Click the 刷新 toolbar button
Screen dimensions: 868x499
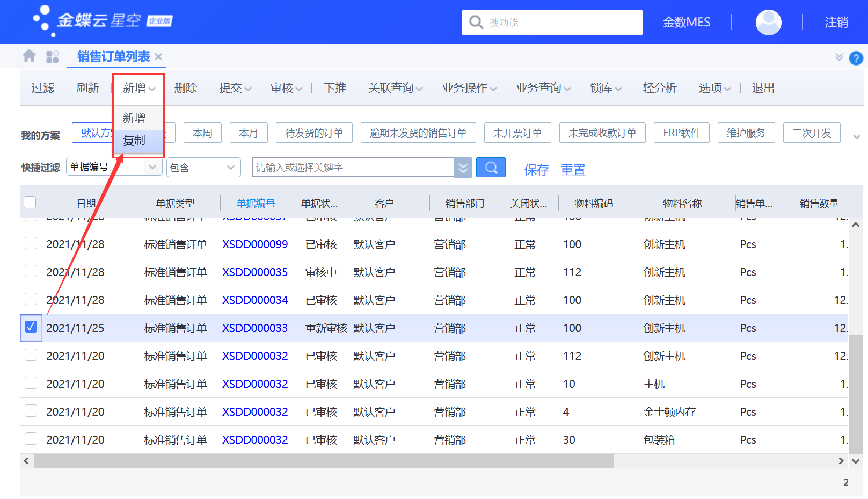(88, 88)
